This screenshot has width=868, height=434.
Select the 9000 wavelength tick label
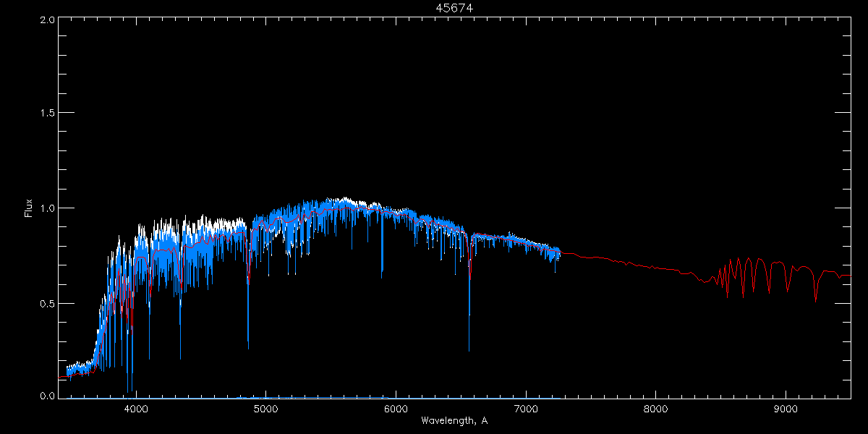786,408
